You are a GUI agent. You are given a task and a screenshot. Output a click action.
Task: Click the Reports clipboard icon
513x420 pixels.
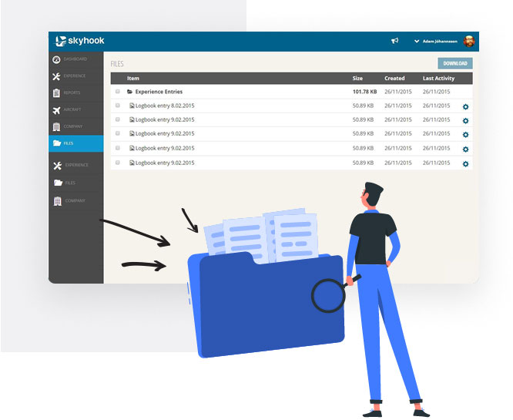tap(56, 93)
